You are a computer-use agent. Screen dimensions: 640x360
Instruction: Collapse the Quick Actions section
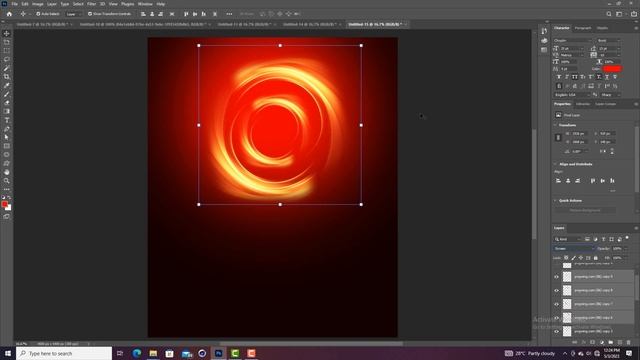556,200
